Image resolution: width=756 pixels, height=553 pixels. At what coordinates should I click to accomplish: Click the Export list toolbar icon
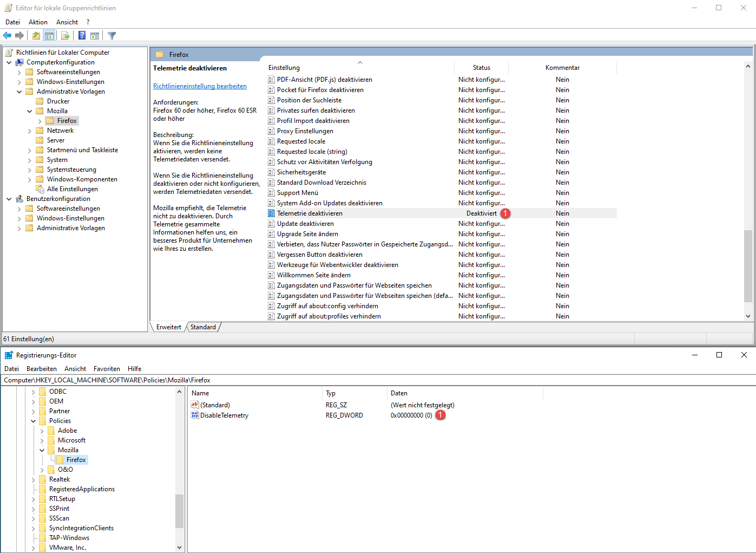(x=65, y=36)
